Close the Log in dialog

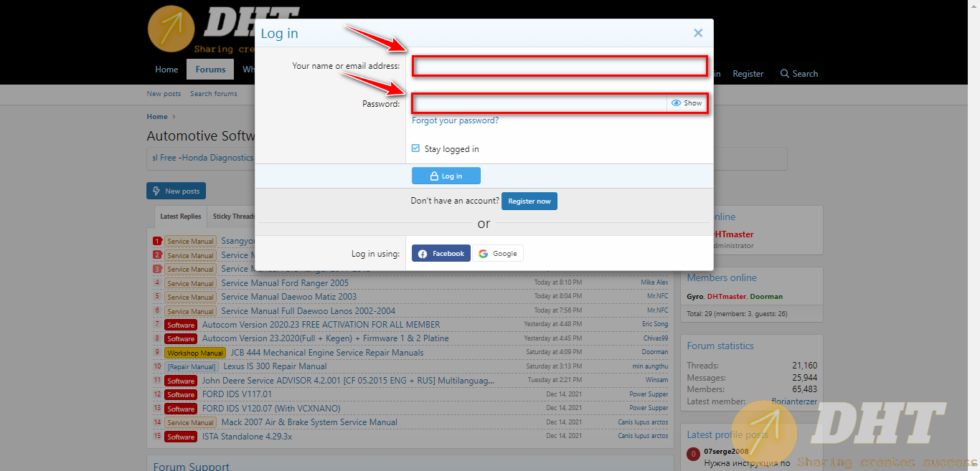click(x=697, y=33)
